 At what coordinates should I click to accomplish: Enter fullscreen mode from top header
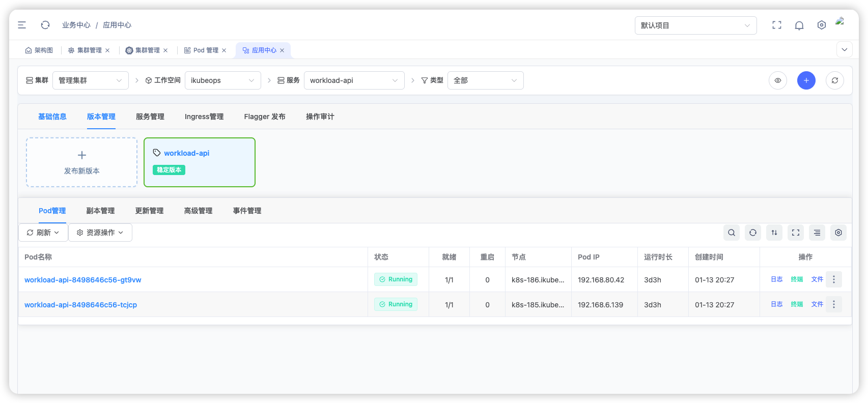777,25
